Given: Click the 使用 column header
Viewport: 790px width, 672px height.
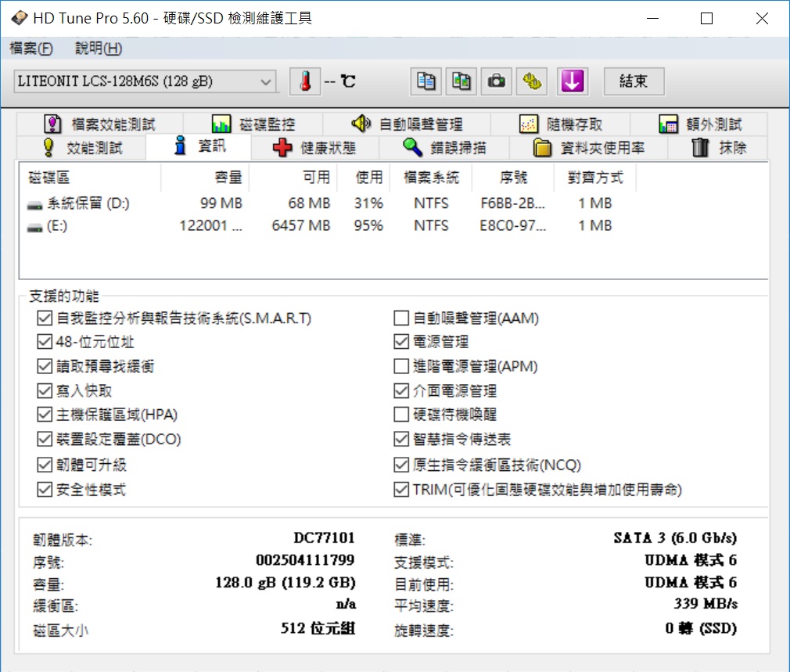Looking at the screenshot, I should (x=363, y=178).
